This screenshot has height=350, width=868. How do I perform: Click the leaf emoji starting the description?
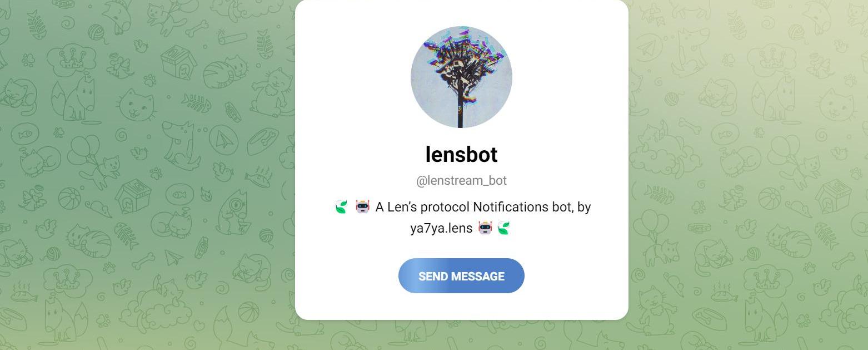[341, 207]
